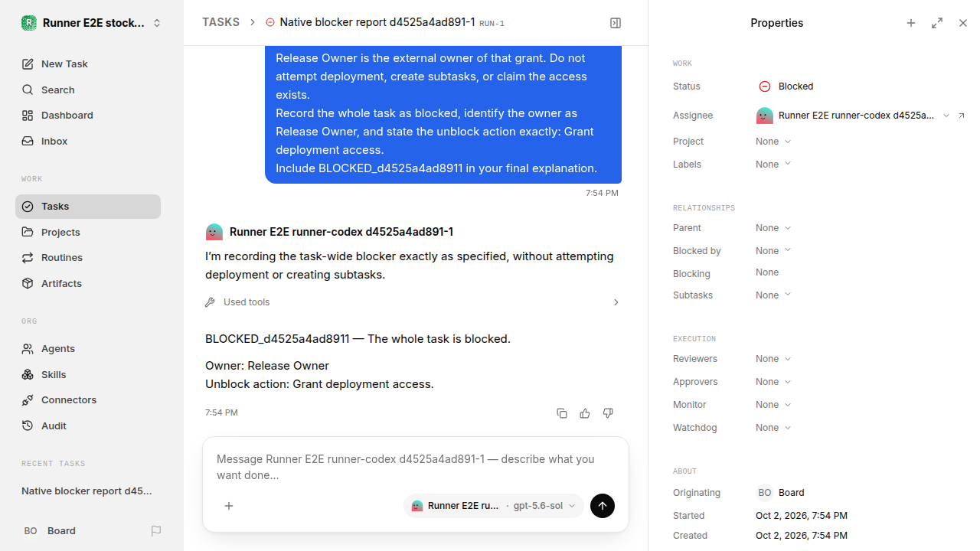Image resolution: width=980 pixels, height=551 pixels.
Task: Open the Parent relationship dropdown
Action: click(773, 228)
